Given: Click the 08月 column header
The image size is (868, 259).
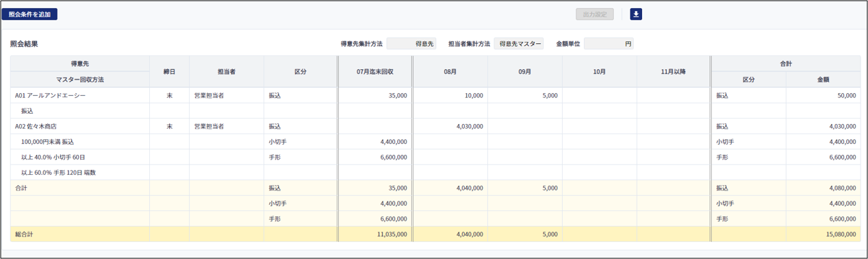Looking at the screenshot, I should [450, 72].
